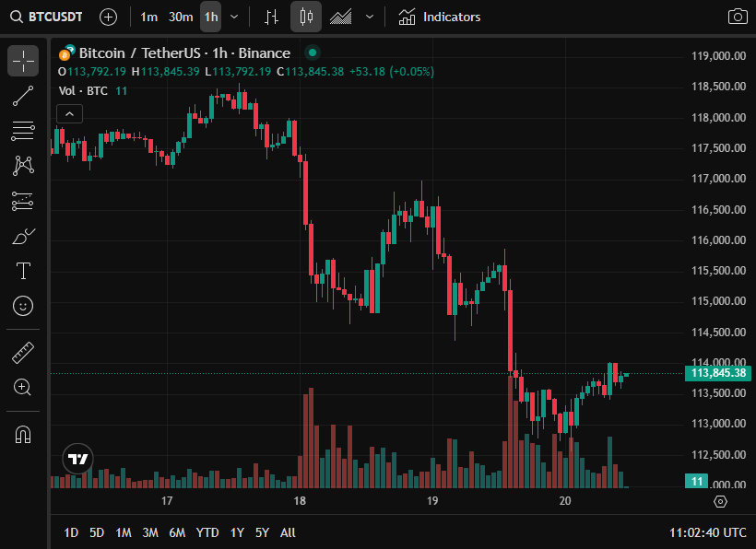Take a chart snapshot with camera icon
The width and height of the screenshot is (756, 549).
738,17
